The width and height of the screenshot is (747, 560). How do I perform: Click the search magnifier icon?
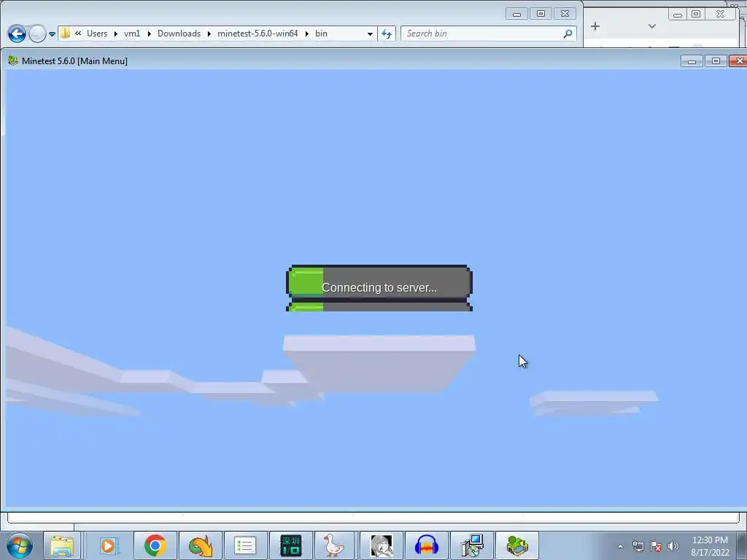click(x=568, y=34)
